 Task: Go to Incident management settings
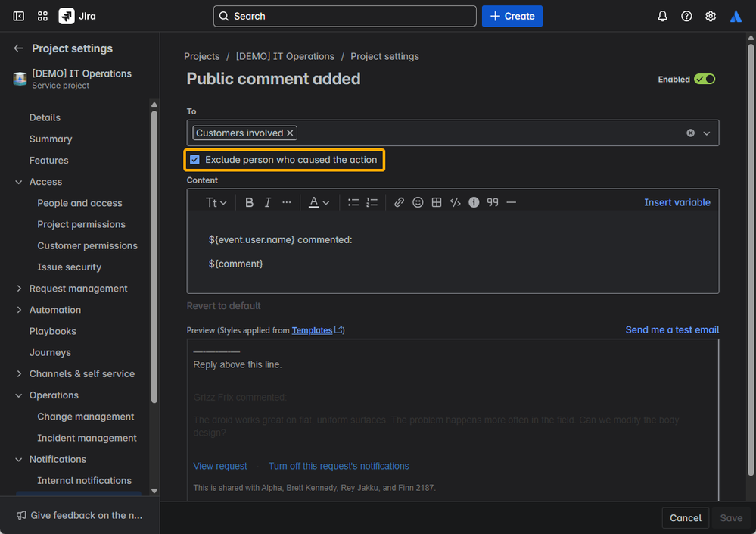(x=87, y=438)
